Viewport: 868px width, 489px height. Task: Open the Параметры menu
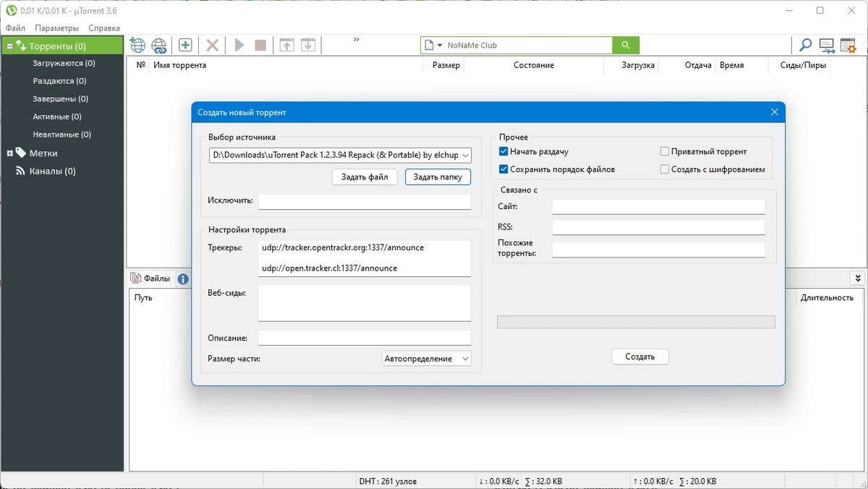tap(56, 28)
